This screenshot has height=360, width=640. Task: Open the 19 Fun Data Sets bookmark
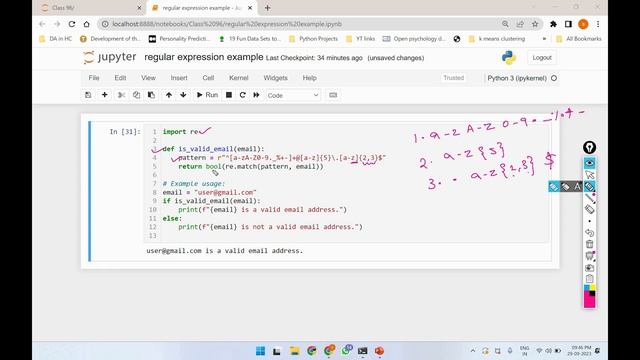(x=250, y=39)
